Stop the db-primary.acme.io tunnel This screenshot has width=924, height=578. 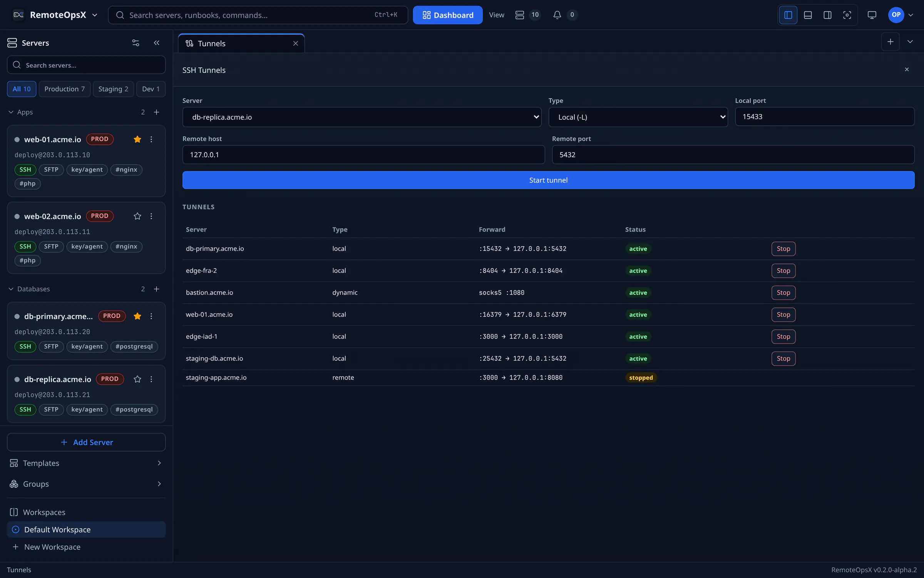point(783,249)
